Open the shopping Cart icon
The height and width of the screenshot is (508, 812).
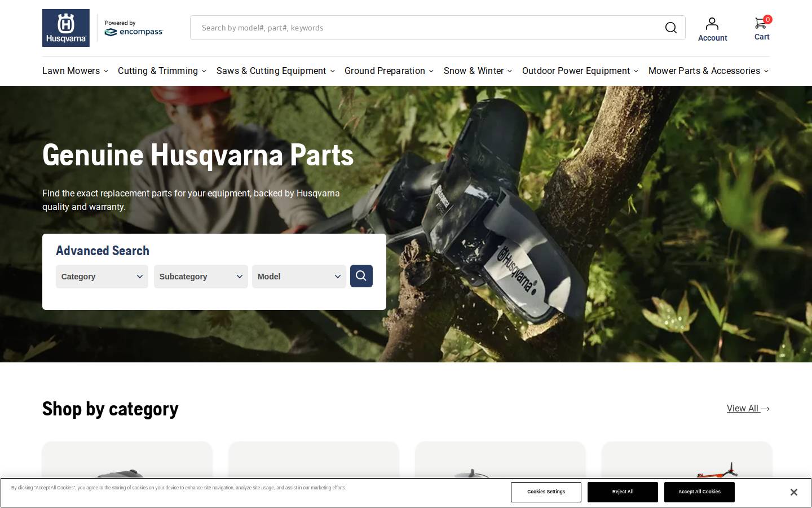click(x=760, y=23)
